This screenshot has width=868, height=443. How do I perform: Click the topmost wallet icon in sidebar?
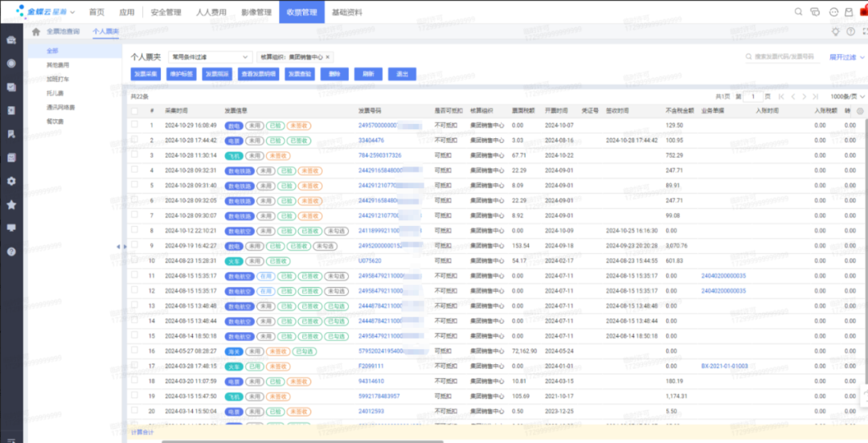[11, 40]
